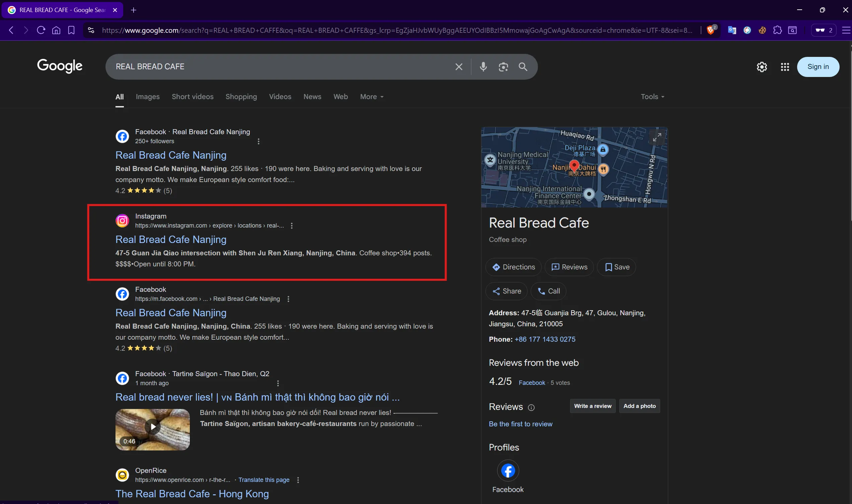The image size is (852, 504).
Task: Open Real bread never lies video result title
Action: point(257,397)
